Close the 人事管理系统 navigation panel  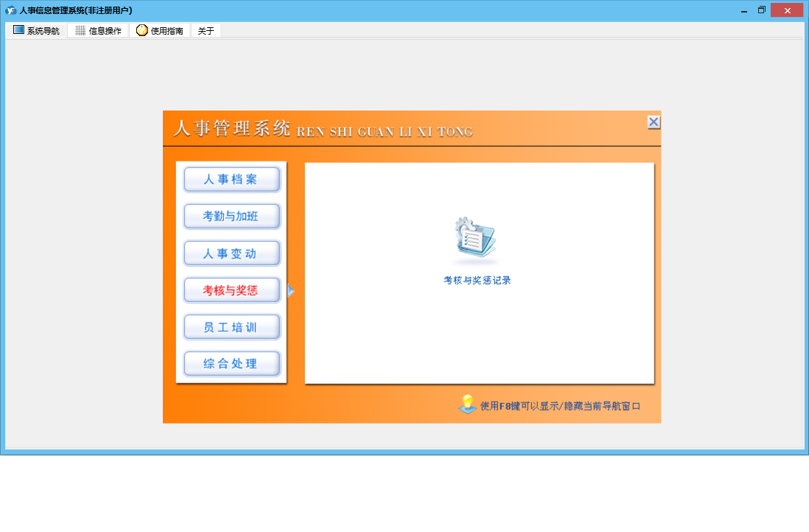[654, 122]
